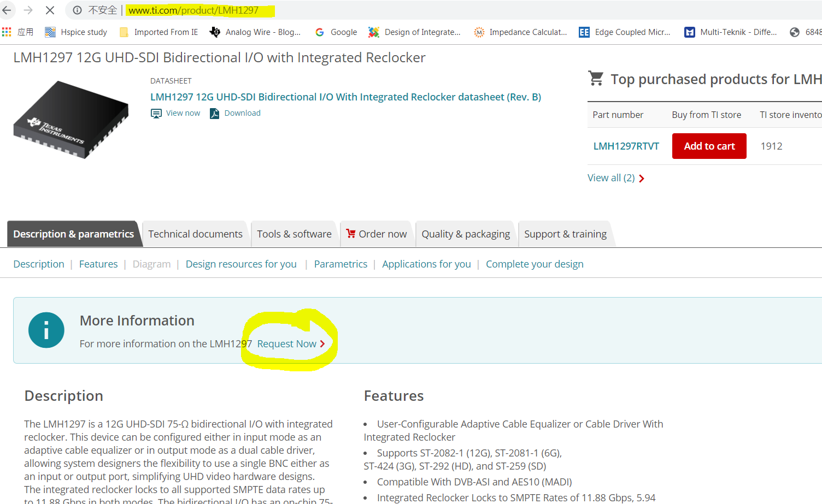
Task: Switch to Tools & software tab
Action: point(294,234)
